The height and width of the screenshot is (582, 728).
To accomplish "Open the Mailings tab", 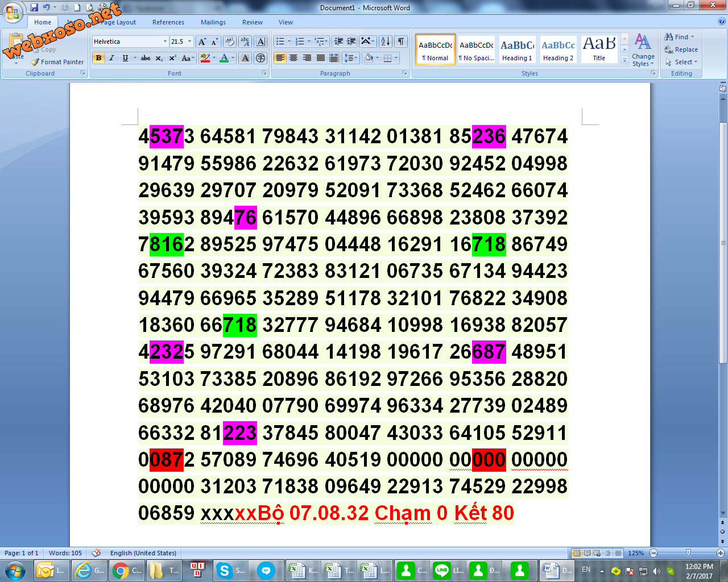I will point(213,22).
